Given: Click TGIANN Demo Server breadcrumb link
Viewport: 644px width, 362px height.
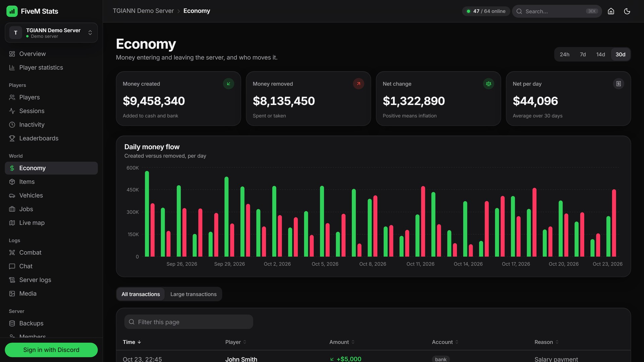Looking at the screenshot, I should pos(143,11).
